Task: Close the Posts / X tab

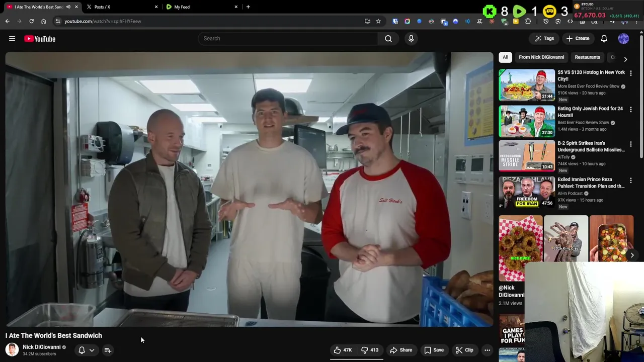Action: 156,7
